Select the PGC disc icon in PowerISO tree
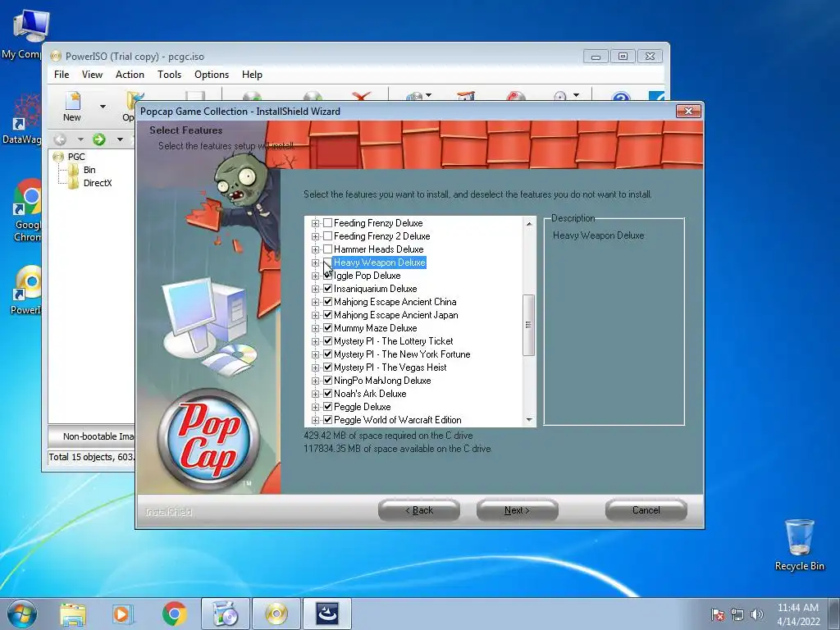Viewport: 840px width, 630px height. click(x=58, y=157)
